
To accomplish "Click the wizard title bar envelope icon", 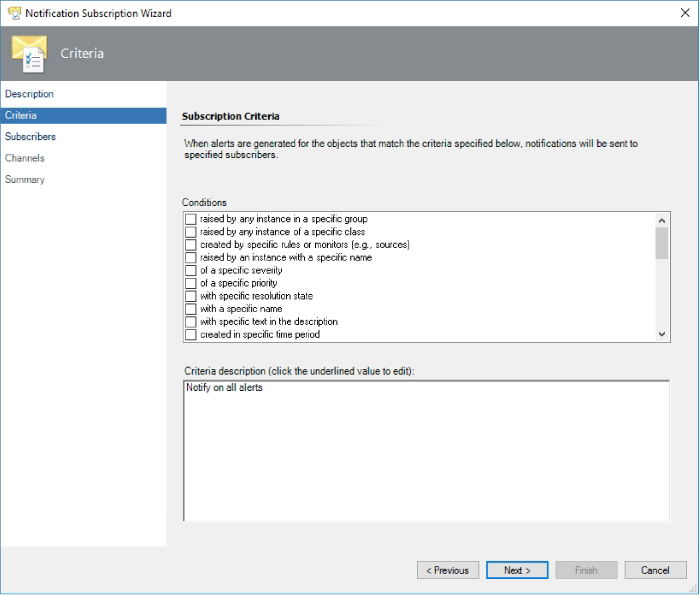I will coord(14,13).
